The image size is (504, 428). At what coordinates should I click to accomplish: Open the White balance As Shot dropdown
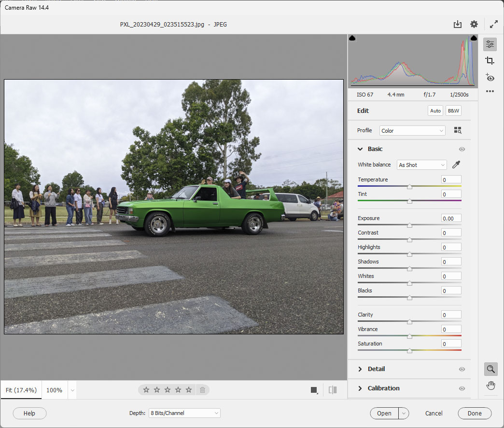click(x=421, y=165)
